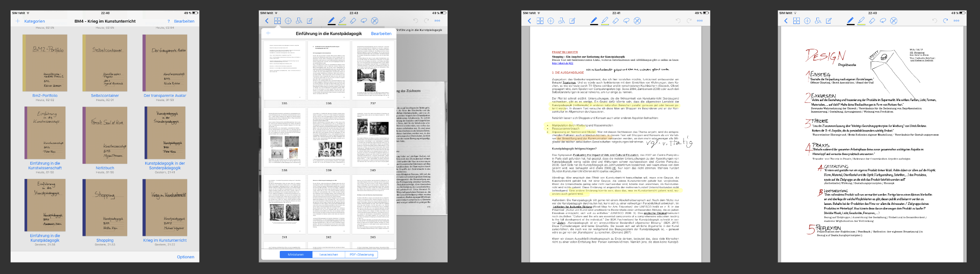Select the lasso tool above the Shopping article

(626, 21)
